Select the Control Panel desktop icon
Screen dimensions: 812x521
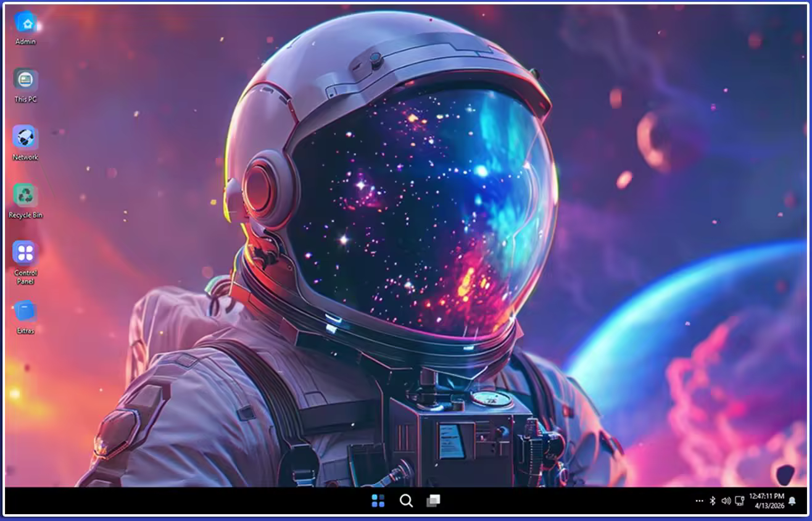point(25,253)
